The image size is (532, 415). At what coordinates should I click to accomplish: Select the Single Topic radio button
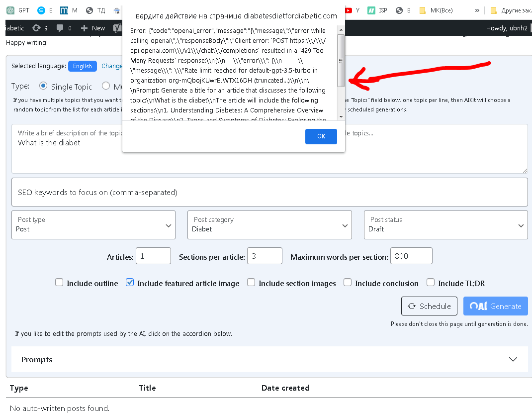(43, 86)
